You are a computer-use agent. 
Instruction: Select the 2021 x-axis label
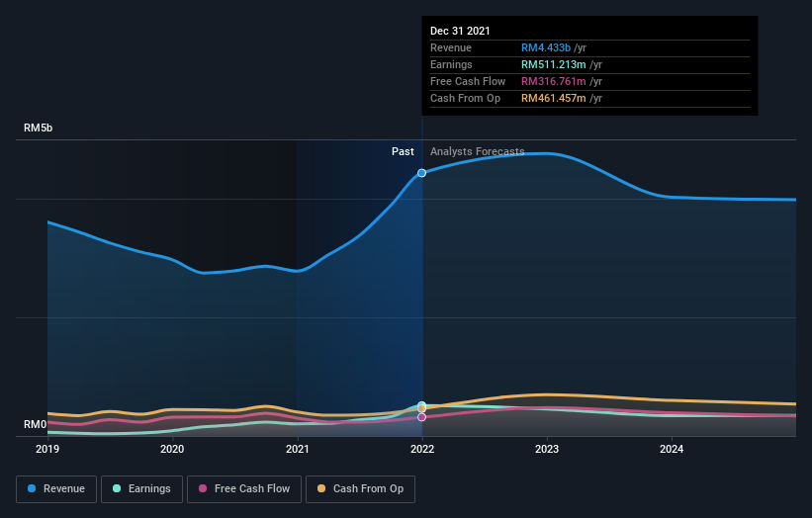[x=298, y=449]
